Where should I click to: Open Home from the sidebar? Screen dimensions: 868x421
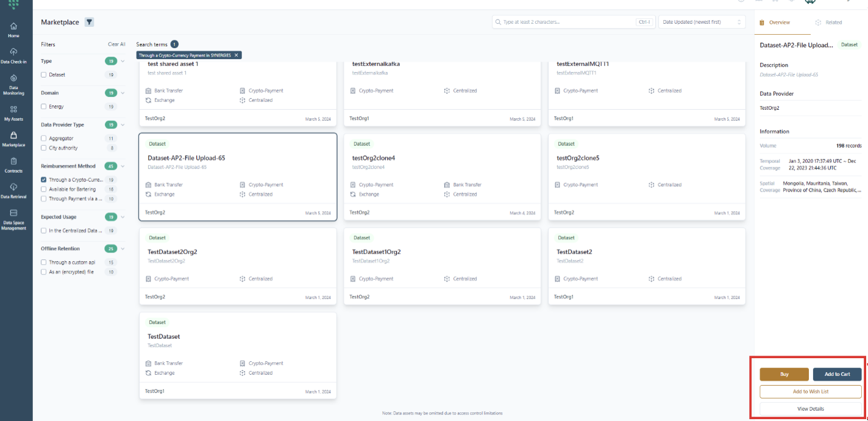click(13, 30)
